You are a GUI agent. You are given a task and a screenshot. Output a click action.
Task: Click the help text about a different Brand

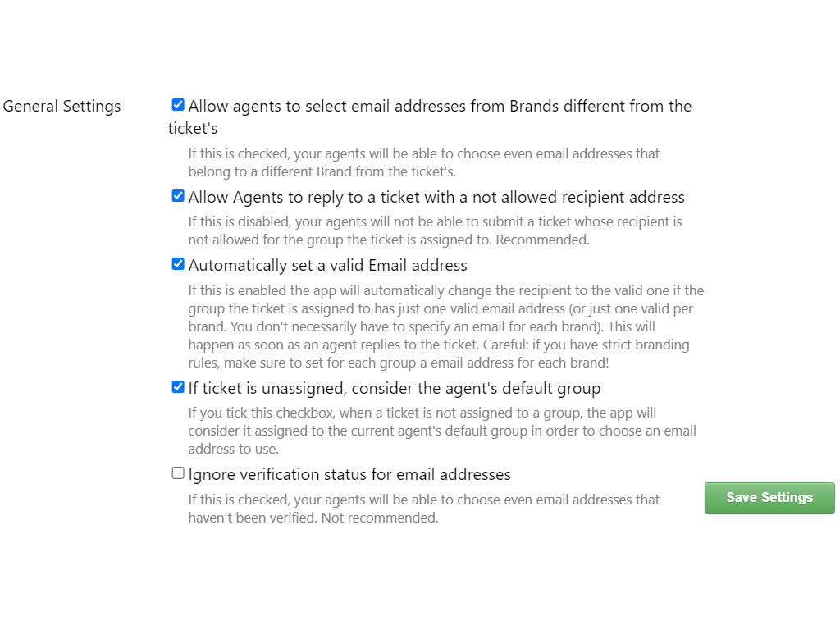(x=423, y=162)
